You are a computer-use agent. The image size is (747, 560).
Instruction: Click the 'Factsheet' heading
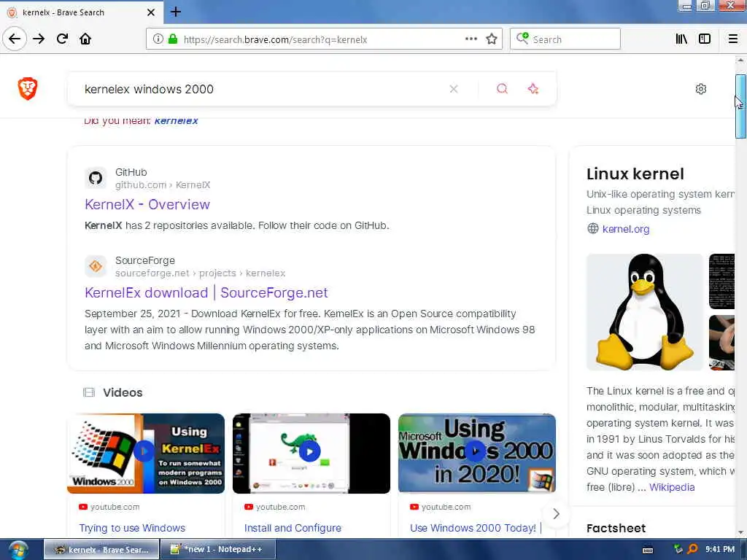pyautogui.click(x=616, y=528)
